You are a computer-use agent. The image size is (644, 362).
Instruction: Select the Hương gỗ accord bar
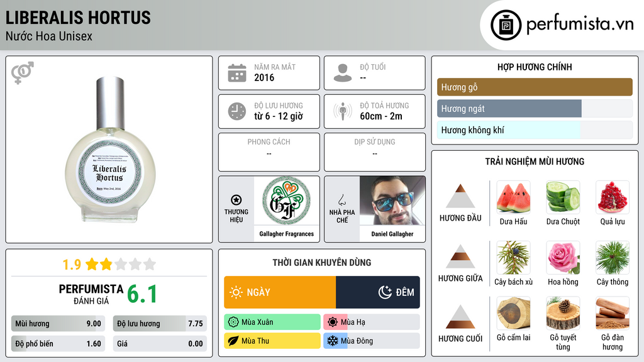click(x=535, y=87)
